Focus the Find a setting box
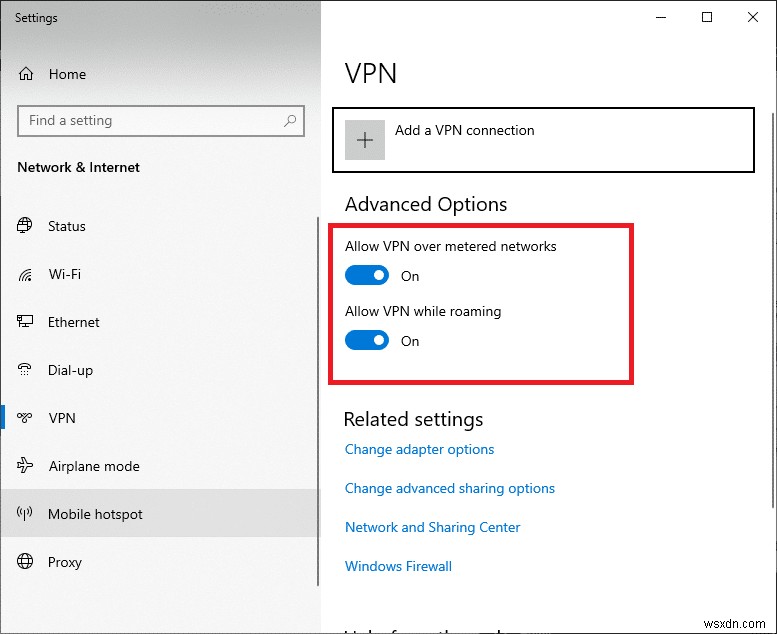This screenshot has width=777, height=634. click(150, 121)
